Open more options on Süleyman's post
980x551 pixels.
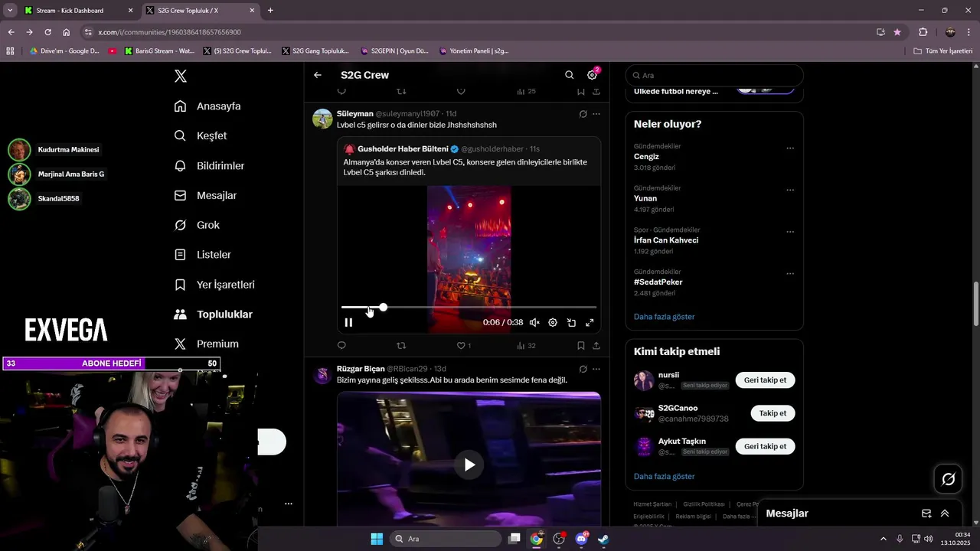click(596, 114)
